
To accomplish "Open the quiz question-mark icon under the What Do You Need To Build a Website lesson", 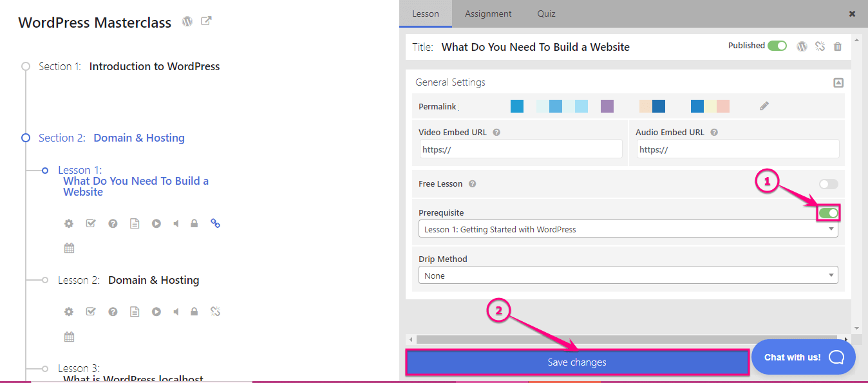I will click(113, 223).
